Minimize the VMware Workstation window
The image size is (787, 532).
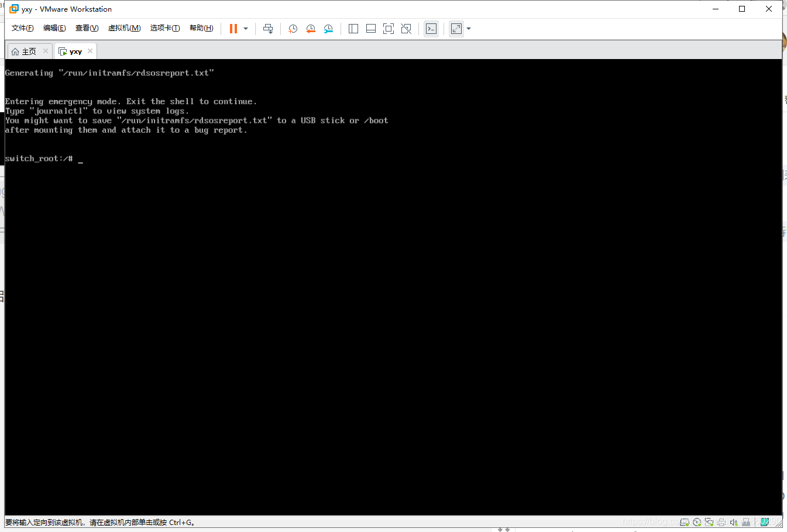point(716,9)
